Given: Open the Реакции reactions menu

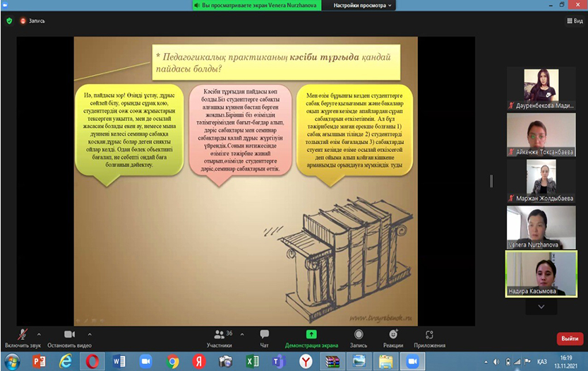Looking at the screenshot, I should coord(393,335).
